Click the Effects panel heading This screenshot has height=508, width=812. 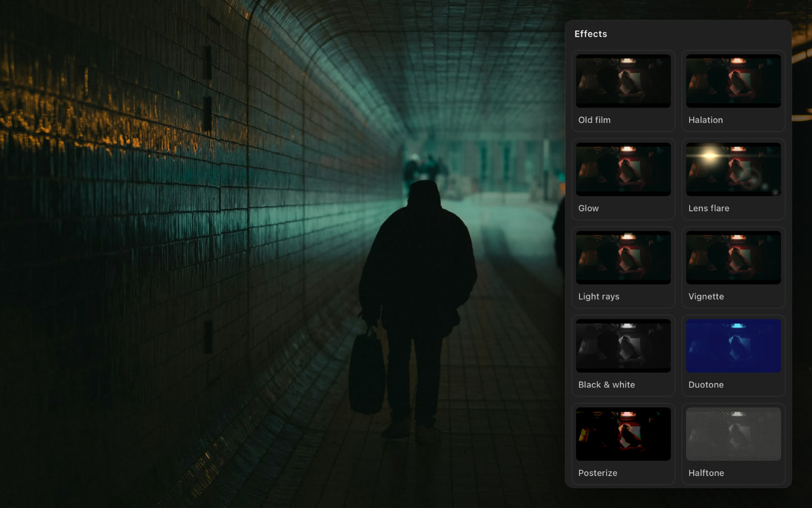(591, 34)
